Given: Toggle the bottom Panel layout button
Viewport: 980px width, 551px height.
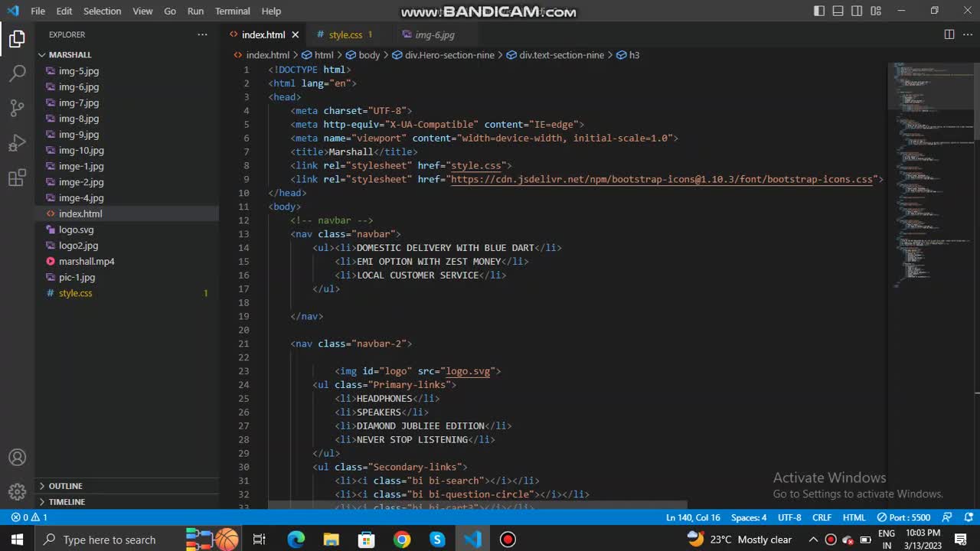Looking at the screenshot, I should [x=838, y=11].
